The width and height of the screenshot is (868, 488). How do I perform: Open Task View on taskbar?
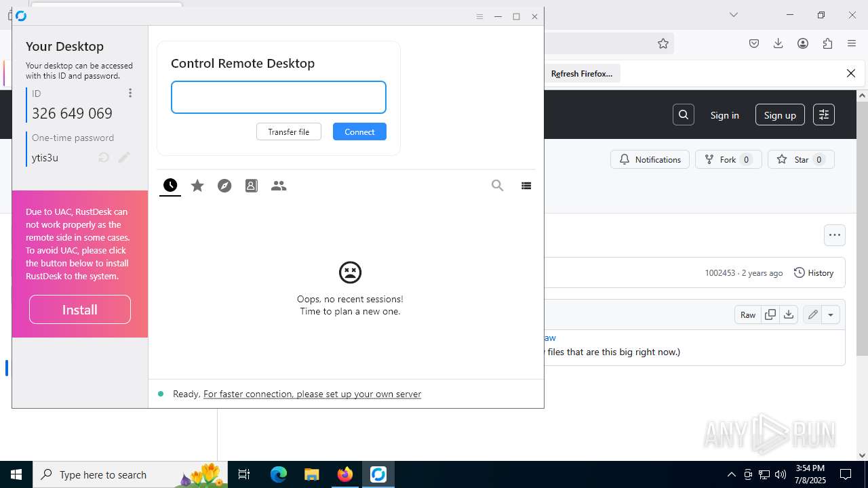245,474
